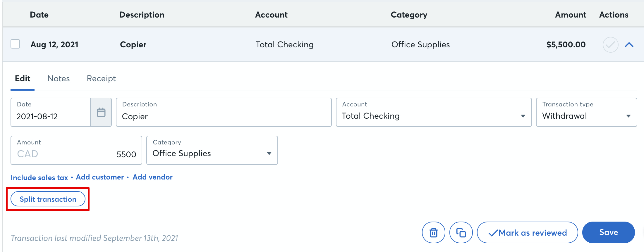Switch to the Notes tab

(x=59, y=78)
